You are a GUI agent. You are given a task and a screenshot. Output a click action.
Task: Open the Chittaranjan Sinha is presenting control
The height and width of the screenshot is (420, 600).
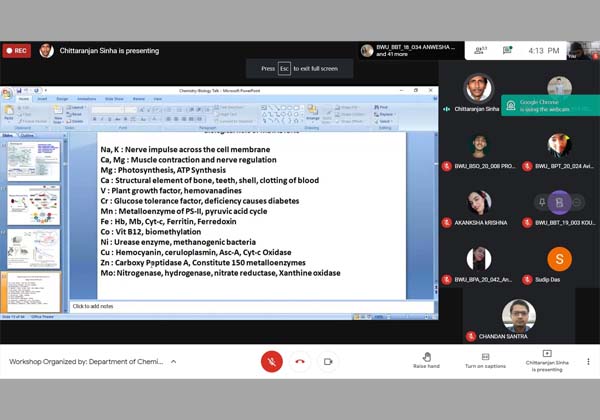point(547,360)
